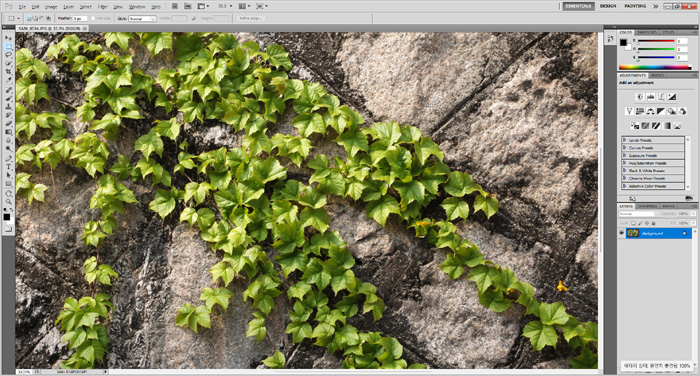Expand the Levels Presets list

[x=653, y=140]
